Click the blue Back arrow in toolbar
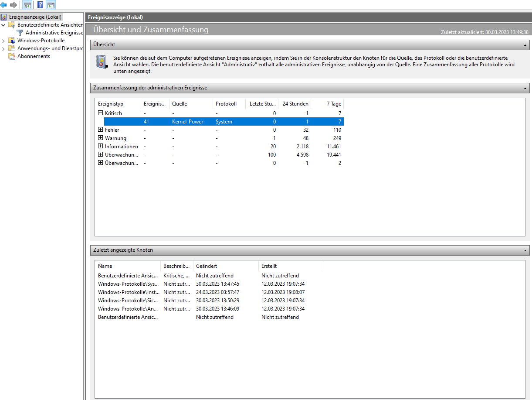 click(x=4, y=5)
